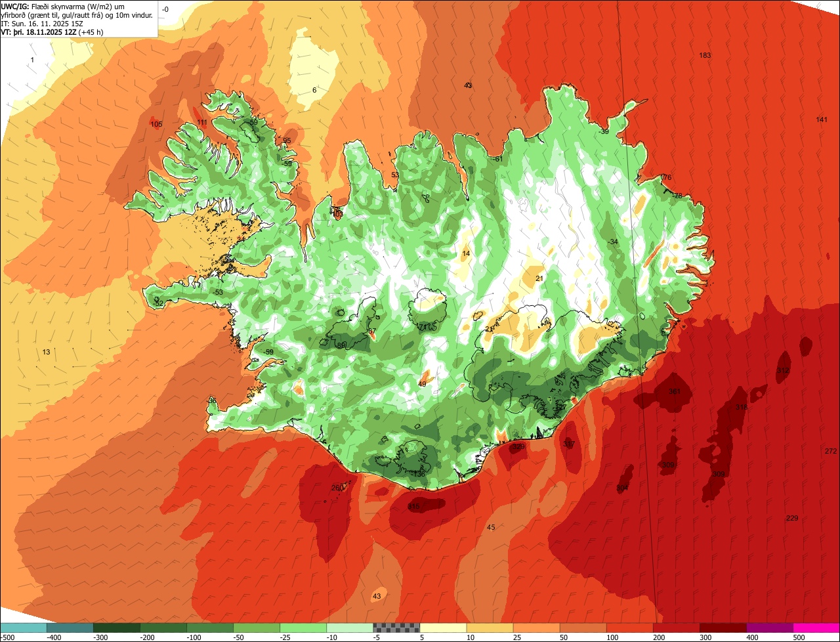Viewport: 840px width, 642px height.
Task: Click the '317' value off the southeast coast
Action: point(569,444)
